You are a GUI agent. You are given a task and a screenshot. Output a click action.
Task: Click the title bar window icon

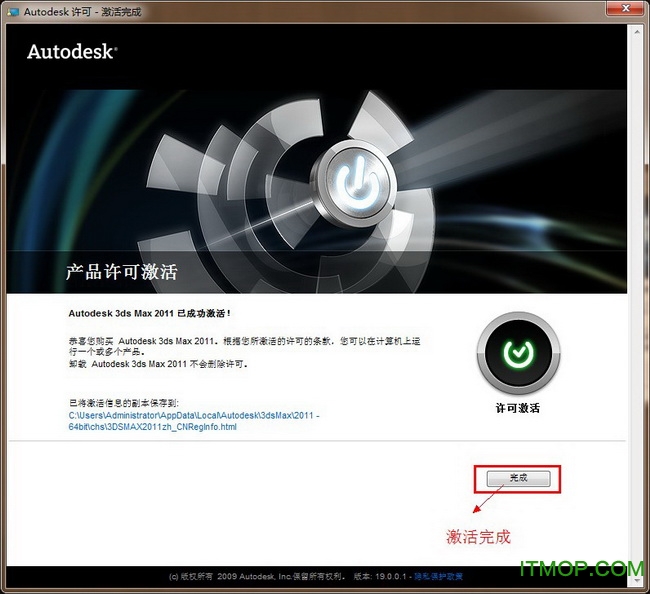coord(12,12)
